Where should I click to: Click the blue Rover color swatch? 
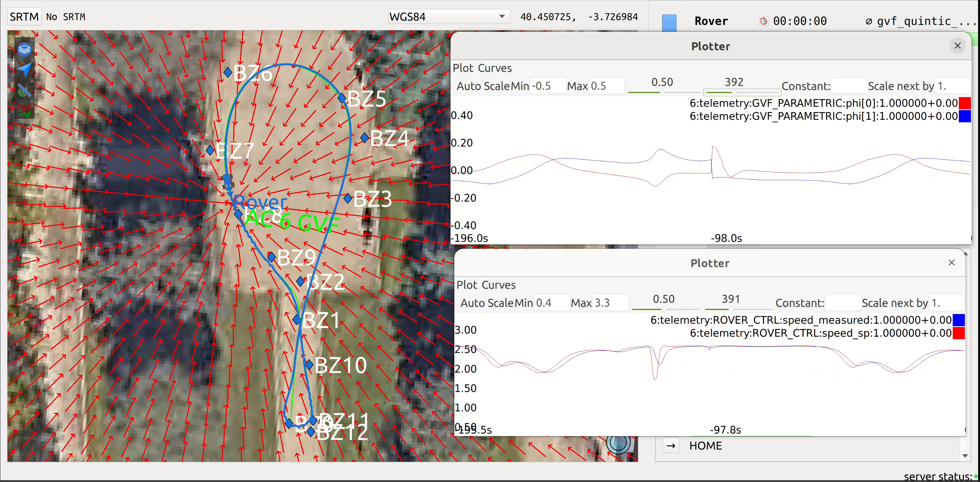tap(669, 22)
